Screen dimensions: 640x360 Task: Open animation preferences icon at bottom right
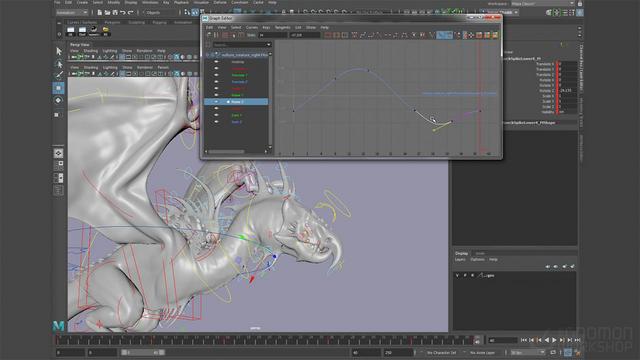tap(578, 352)
